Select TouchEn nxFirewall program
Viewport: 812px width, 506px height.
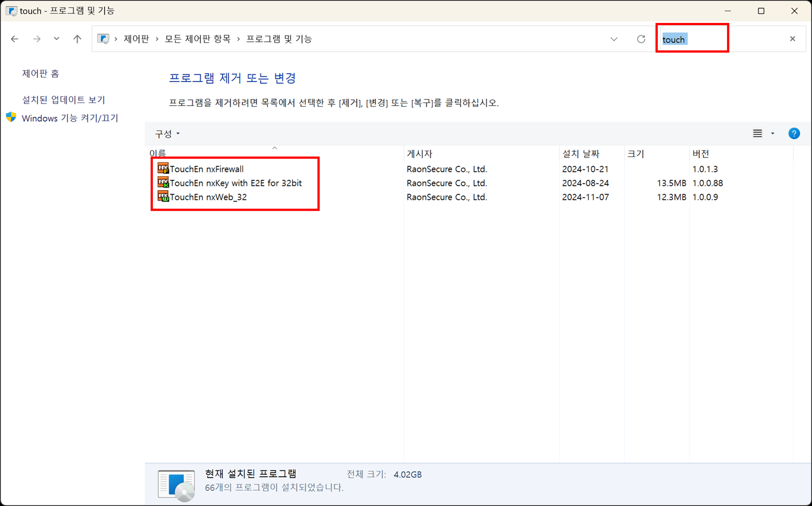tap(206, 169)
